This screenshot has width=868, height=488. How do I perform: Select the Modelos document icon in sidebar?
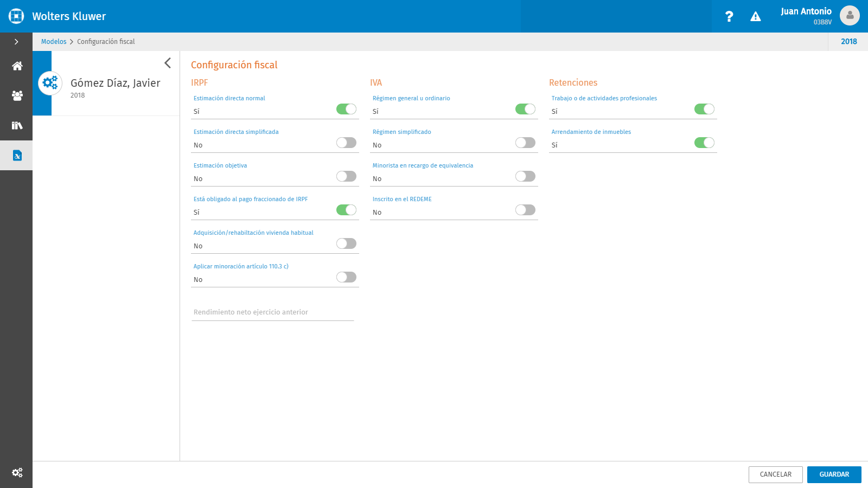(x=17, y=156)
